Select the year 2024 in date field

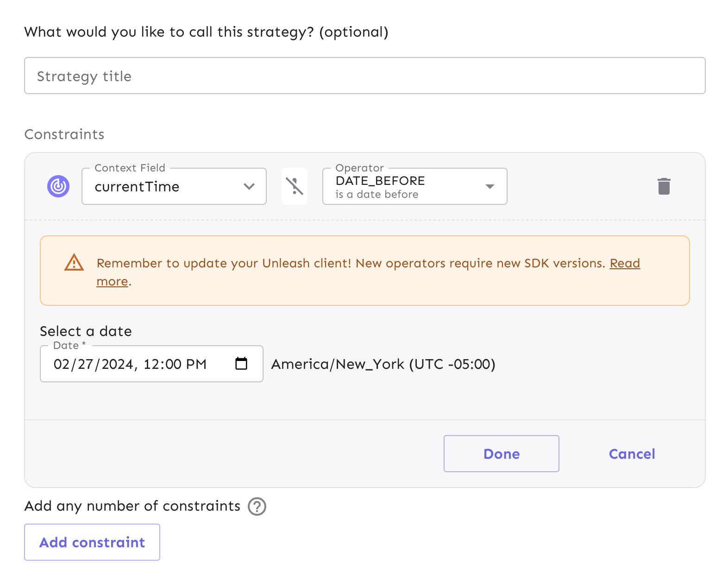tap(118, 364)
